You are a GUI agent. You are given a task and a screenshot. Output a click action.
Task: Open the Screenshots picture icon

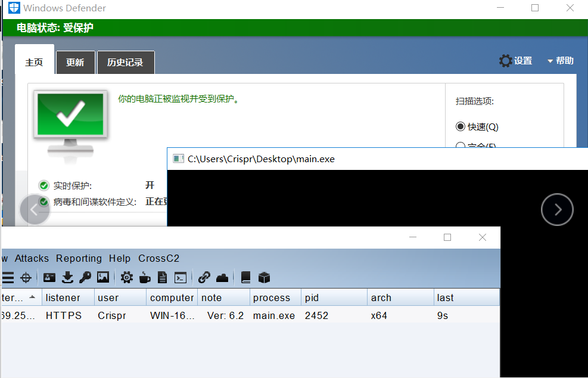tap(103, 277)
